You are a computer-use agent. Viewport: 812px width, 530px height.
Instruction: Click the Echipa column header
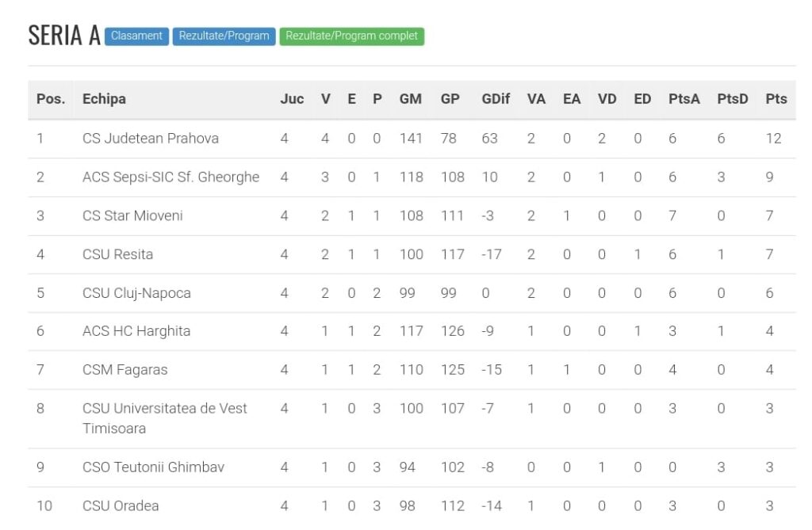pyautogui.click(x=104, y=99)
